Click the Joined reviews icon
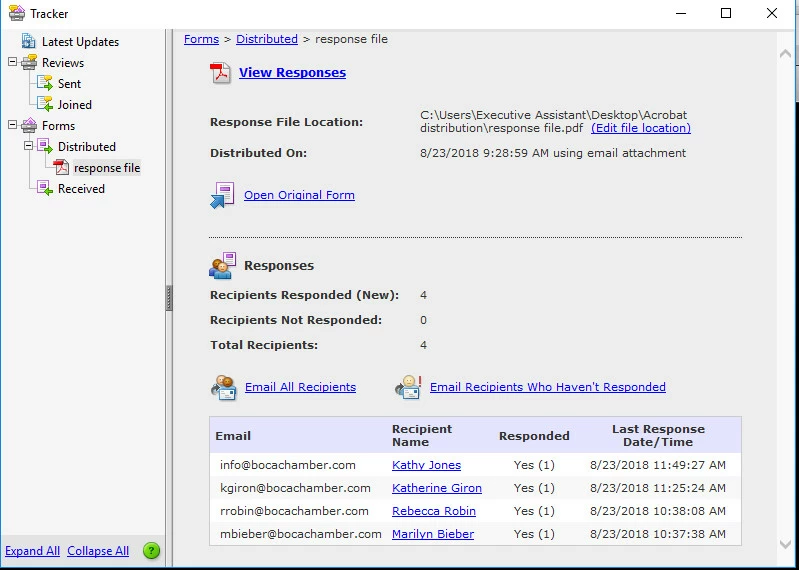The height and width of the screenshot is (570, 799). 45,104
